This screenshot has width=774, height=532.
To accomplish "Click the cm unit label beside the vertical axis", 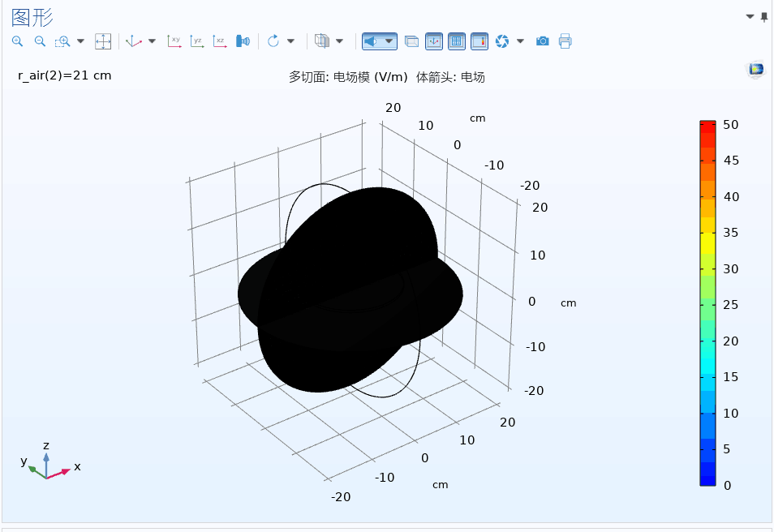I will 568,303.
